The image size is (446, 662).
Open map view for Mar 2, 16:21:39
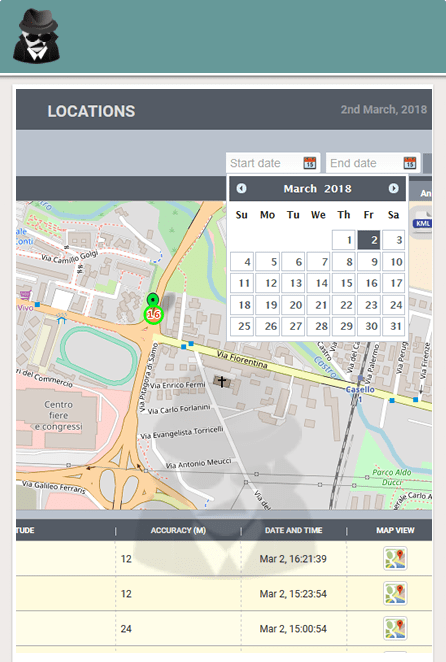click(x=395, y=559)
